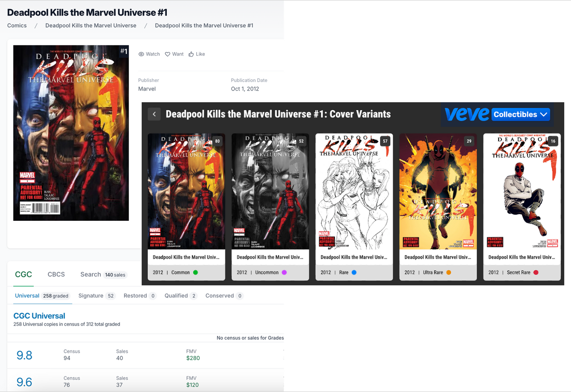
Task: Click the 2012 | Rare card label
Action: click(x=335, y=272)
